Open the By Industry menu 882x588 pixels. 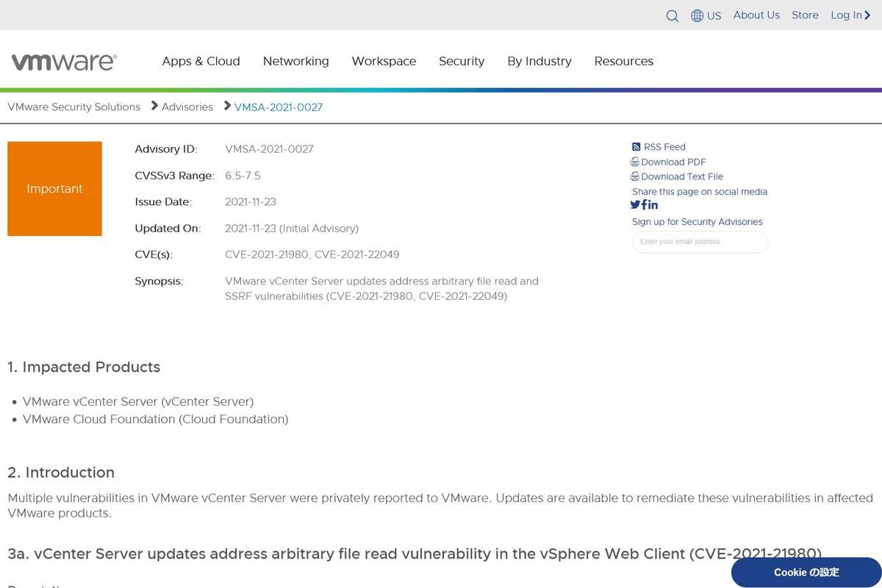[x=539, y=61]
